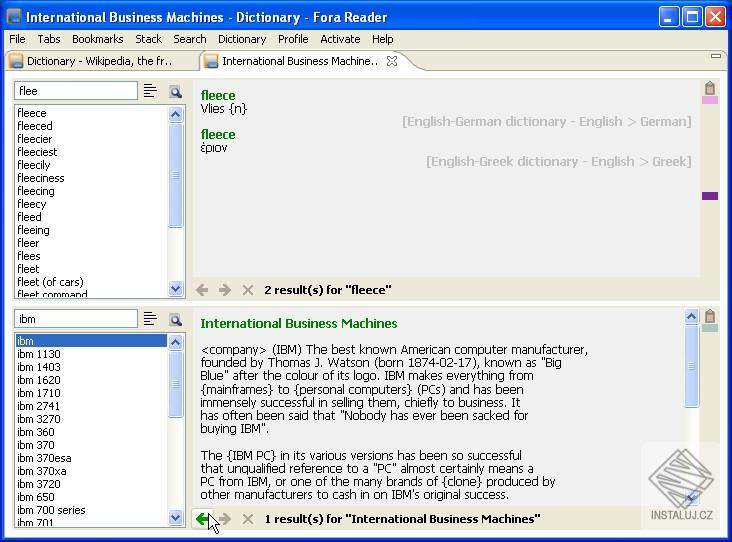The height and width of the screenshot is (542, 732).
Task: Click the English-German dictionary source label
Action: 546,122
